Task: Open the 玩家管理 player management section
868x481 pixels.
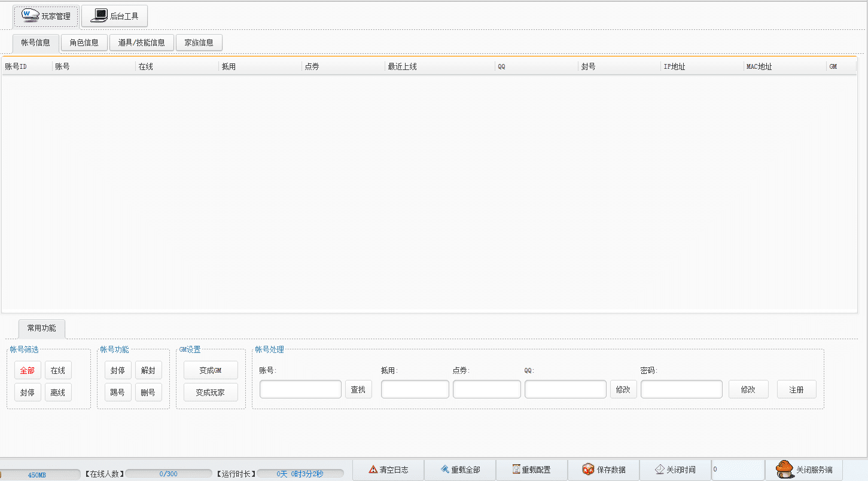Action: coord(46,16)
